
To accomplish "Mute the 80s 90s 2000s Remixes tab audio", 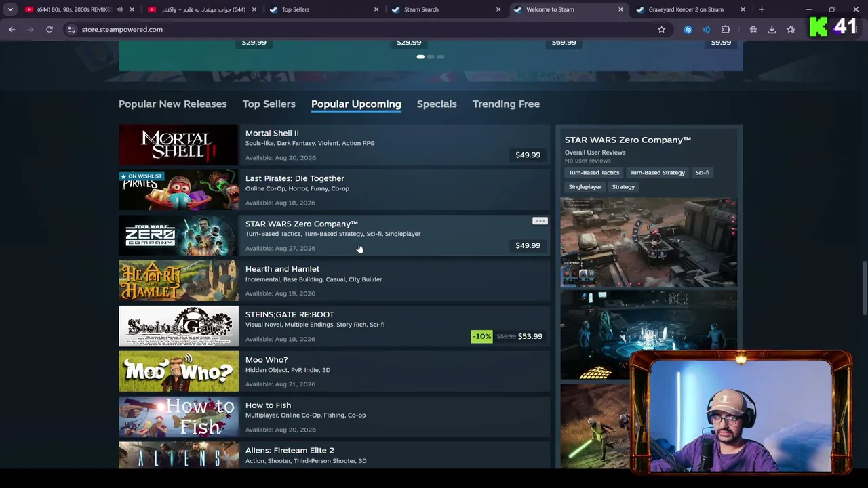I will coord(119,9).
